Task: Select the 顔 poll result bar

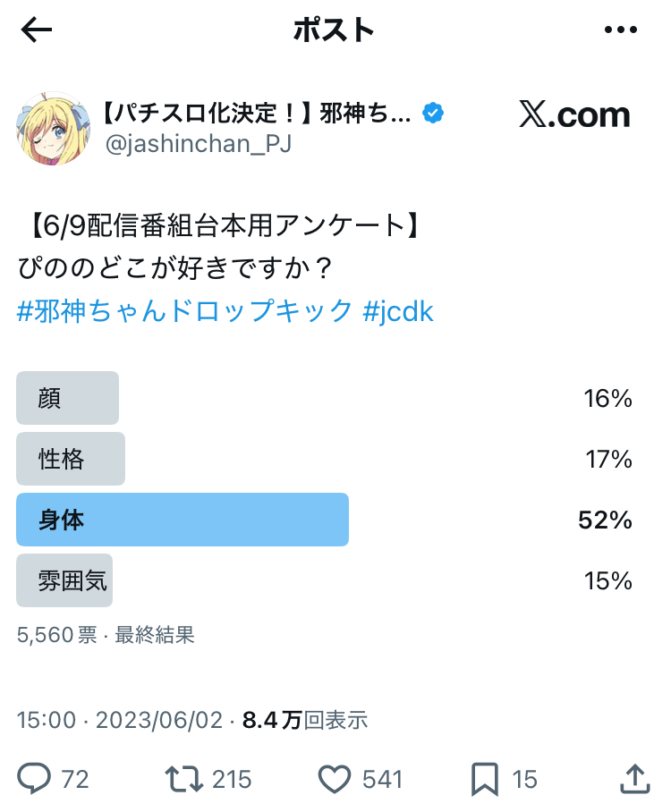Action: pyautogui.click(x=68, y=398)
